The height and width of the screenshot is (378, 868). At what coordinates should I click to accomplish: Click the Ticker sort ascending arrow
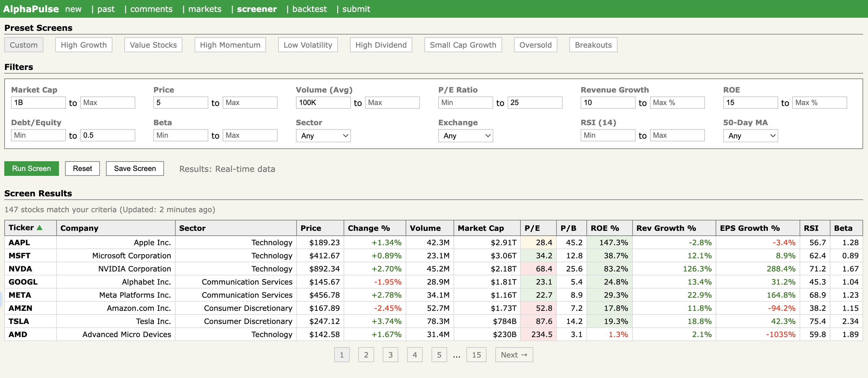(39, 228)
